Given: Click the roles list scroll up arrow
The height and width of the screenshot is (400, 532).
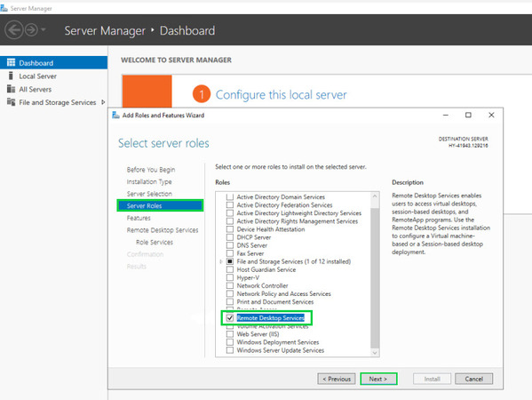Looking at the screenshot, I should click(375, 196).
